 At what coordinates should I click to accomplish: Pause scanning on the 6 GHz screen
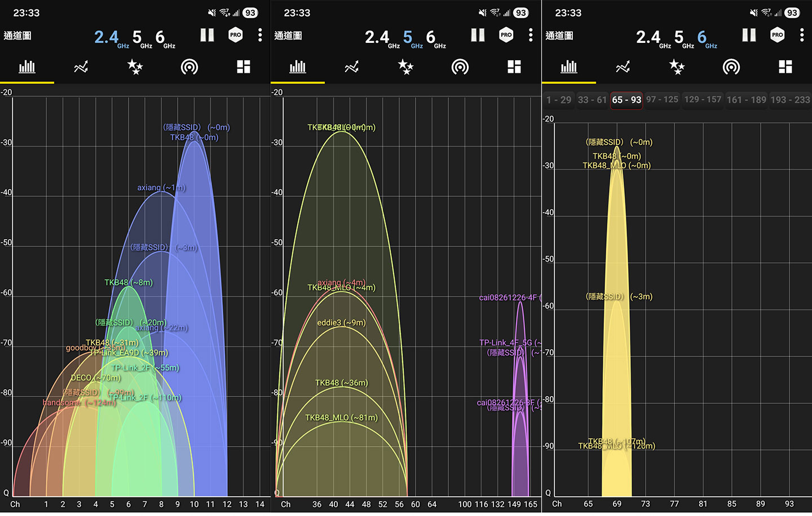point(749,36)
